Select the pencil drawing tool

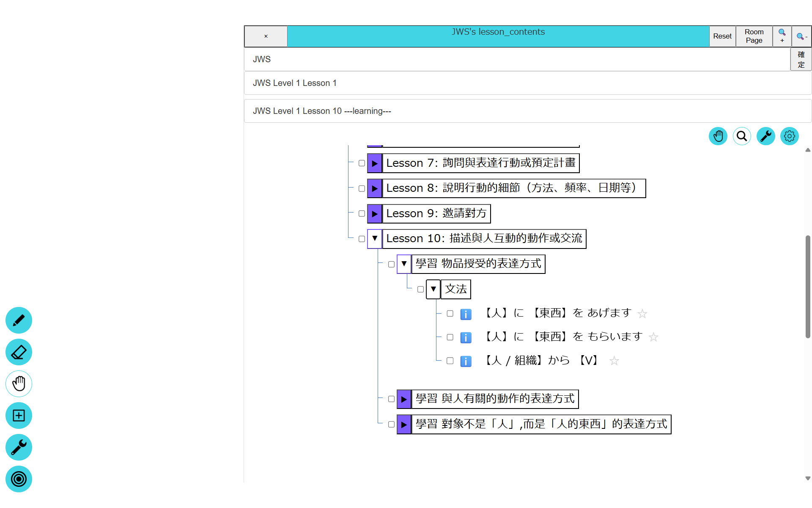point(19,320)
